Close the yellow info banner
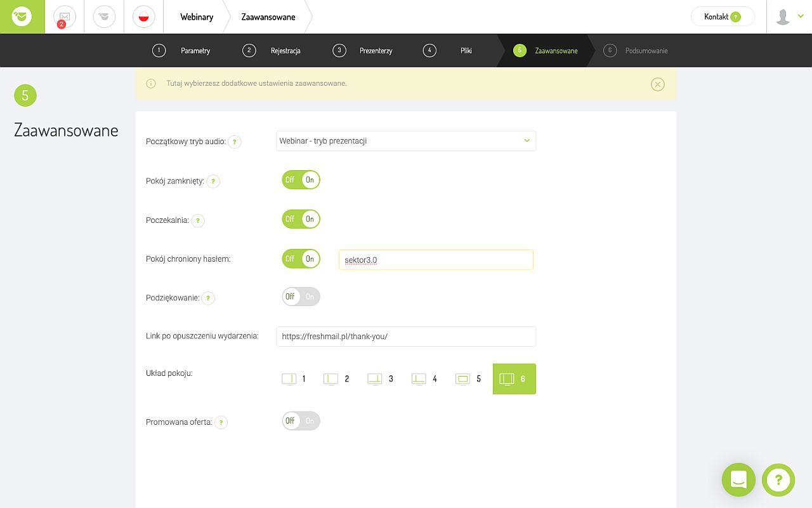 coord(657,84)
